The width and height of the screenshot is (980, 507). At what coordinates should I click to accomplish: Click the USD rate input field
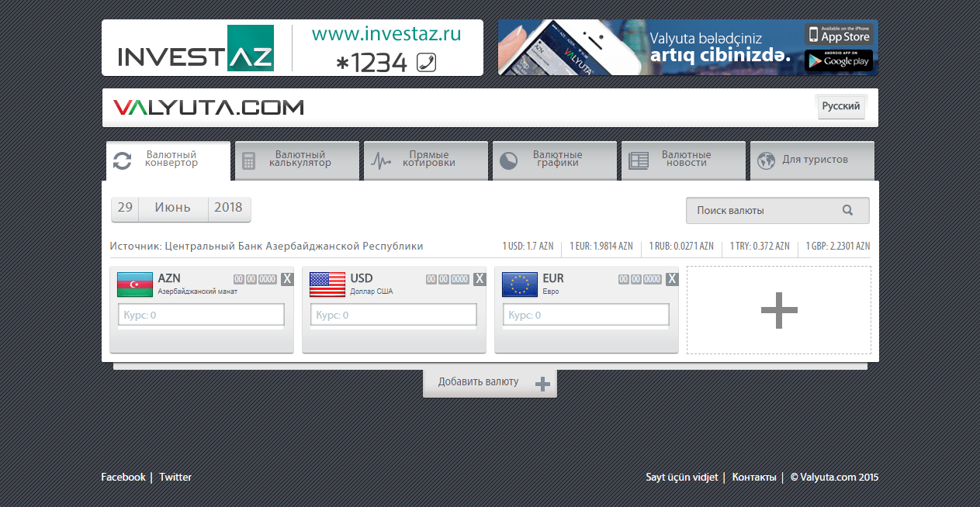[x=393, y=315]
